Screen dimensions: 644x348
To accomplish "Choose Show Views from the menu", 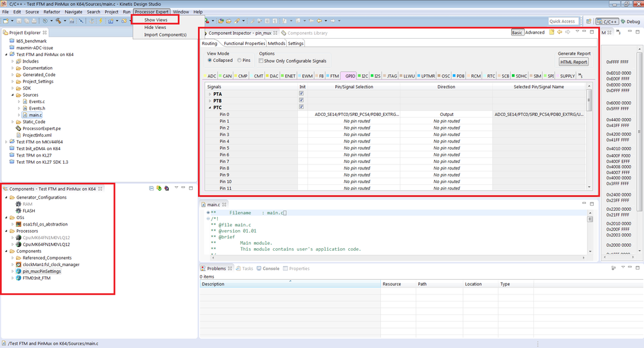I will coord(155,20).
